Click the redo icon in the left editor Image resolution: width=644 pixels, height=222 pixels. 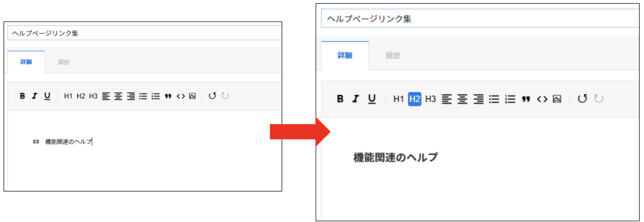coord(225,96)
